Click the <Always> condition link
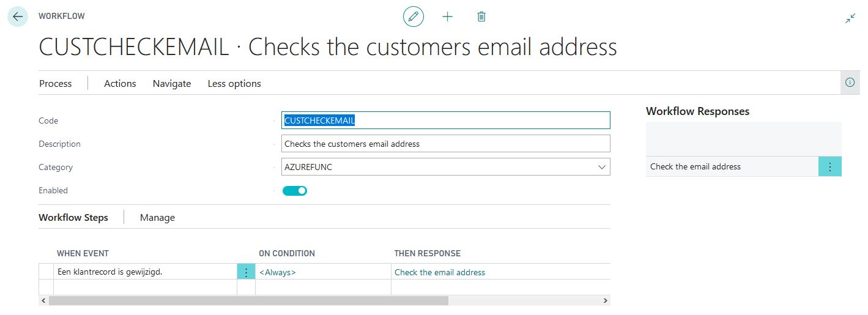Screen dimensions: 868x315 click(278, 272)
